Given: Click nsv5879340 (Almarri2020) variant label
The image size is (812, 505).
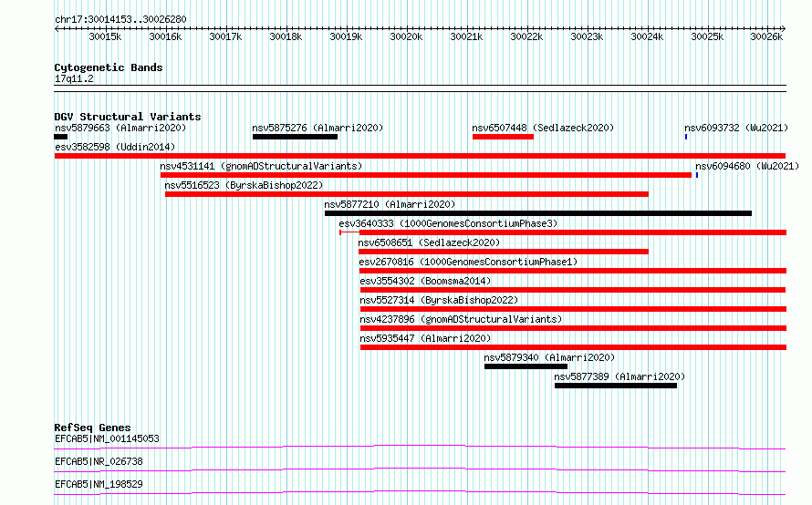Looking at the screenshot, I should (549, 357).
